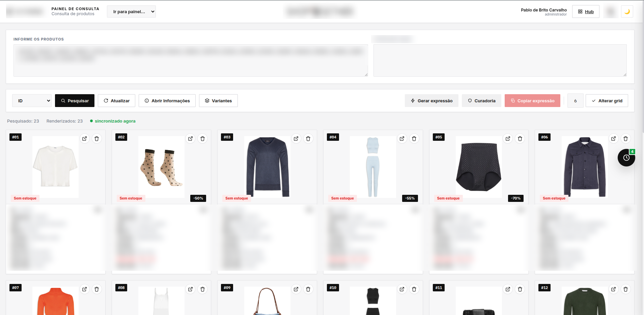Open product #05 external link

[508, 138]
